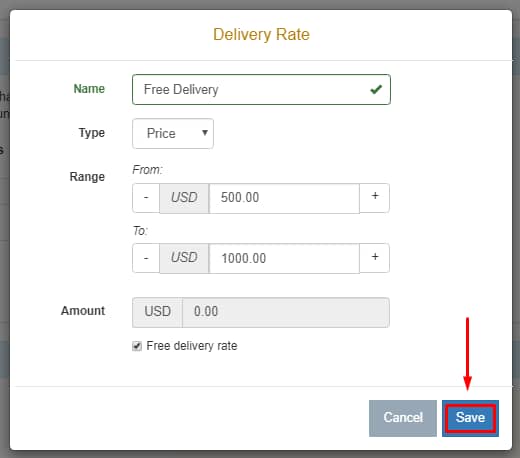Viewport: 520px width, 458px height.
Task: Click the USD label in From range
Action: click(x=184, y=198)
